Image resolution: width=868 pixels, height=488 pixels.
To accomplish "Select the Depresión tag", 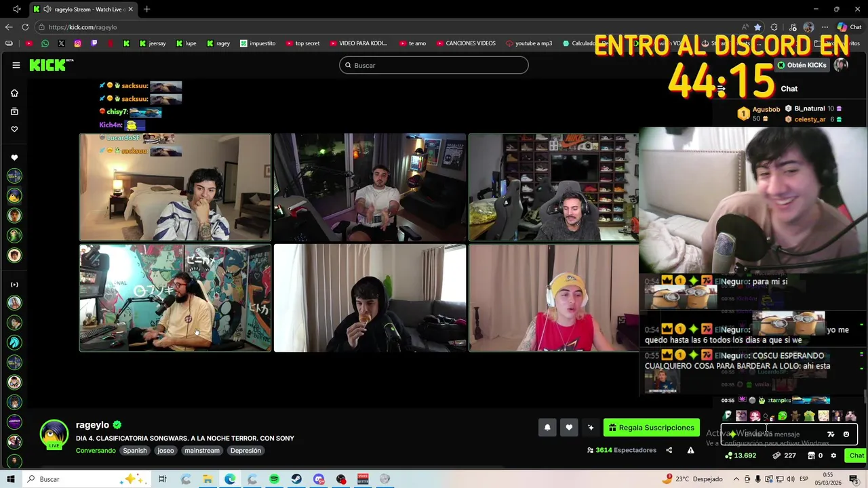I will 245,451.
